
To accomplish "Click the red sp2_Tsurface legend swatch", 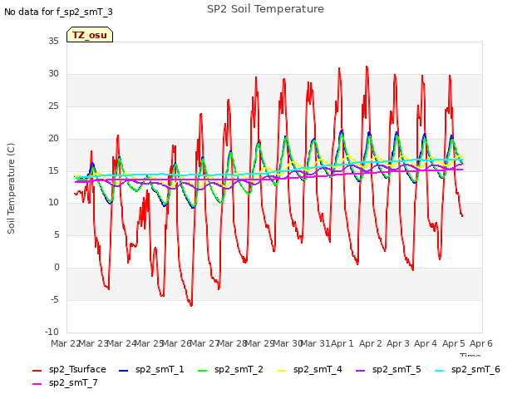I will coord(37,371).
